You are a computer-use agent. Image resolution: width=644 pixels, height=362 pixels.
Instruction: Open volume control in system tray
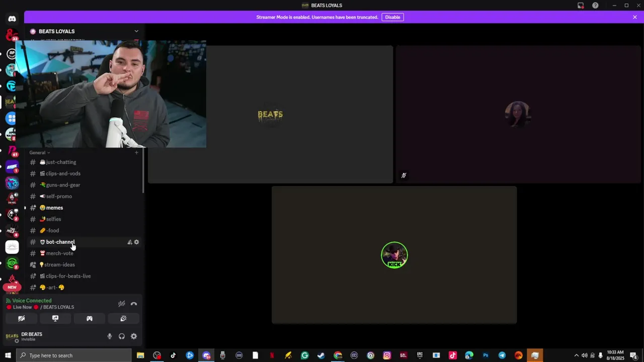[585, 355]
